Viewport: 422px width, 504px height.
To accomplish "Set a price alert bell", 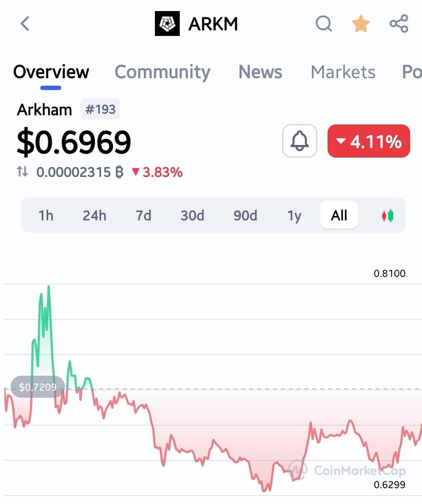I will coord(300,141).
